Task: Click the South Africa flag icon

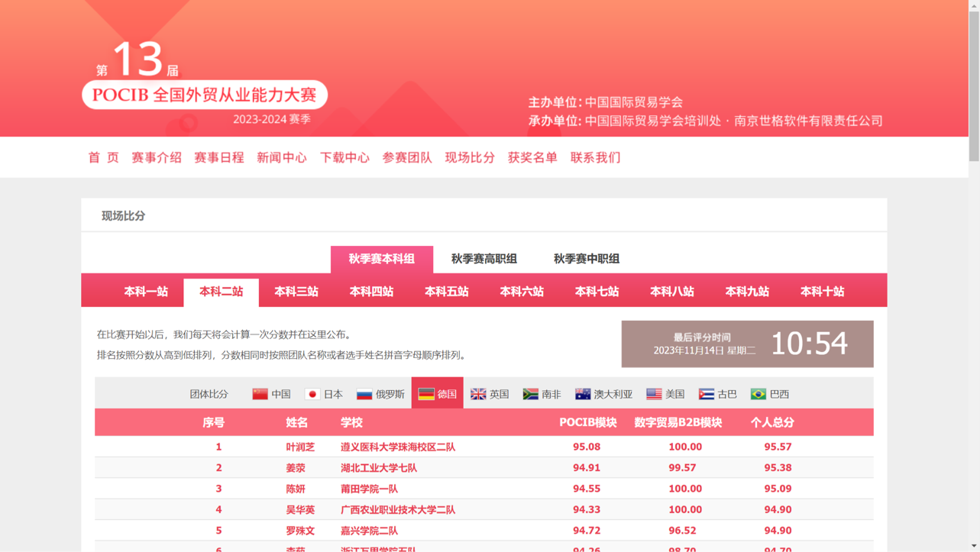Action: 531,394
